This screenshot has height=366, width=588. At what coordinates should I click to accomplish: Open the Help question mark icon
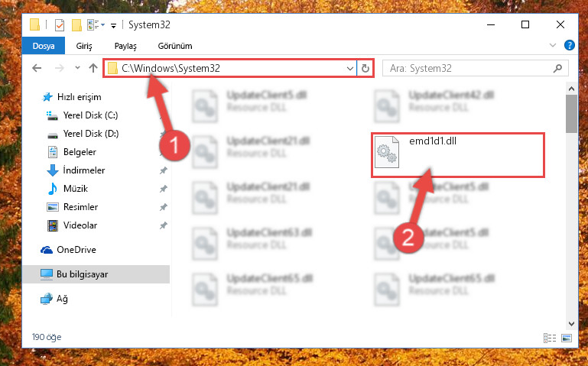569,45
